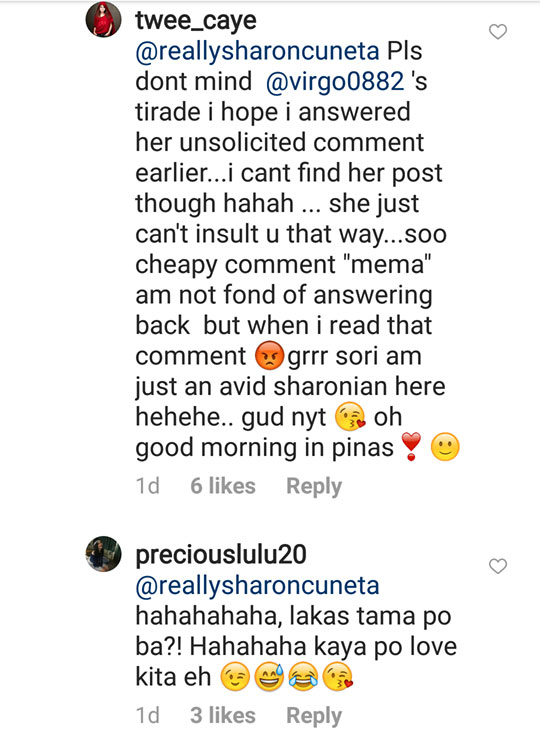Screen dimensions: 540x747
Task: Click the 1d timestamp under preciouslulu20's comment
Action: click(147, 716)
